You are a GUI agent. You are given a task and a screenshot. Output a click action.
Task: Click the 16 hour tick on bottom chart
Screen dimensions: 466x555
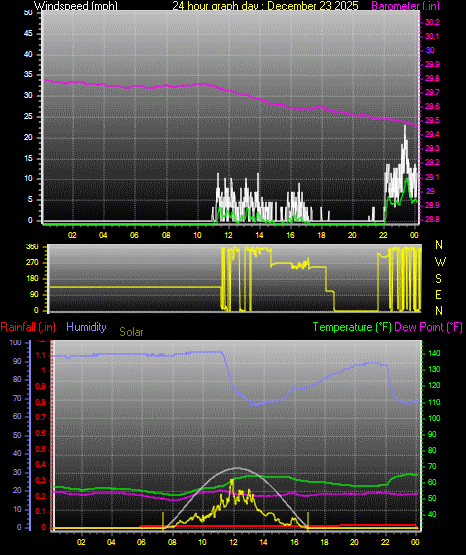294,542
